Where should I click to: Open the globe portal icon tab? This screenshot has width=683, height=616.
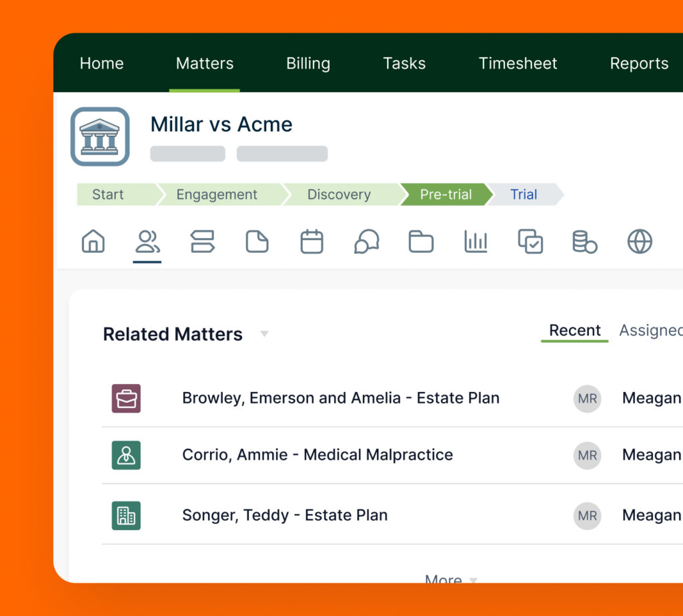coord(640,241)
